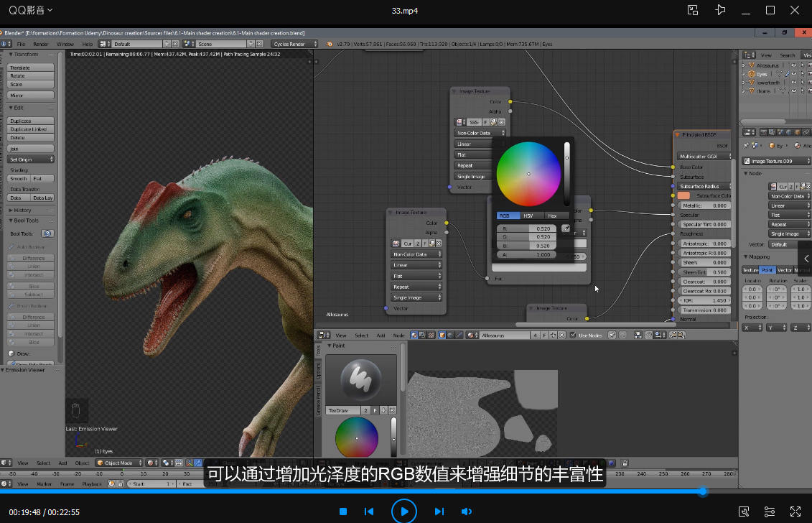Image resolution: width=812 pixels, height=523 pixels.
Task: Select the Point mapping tab
Action: coord(767,270)
